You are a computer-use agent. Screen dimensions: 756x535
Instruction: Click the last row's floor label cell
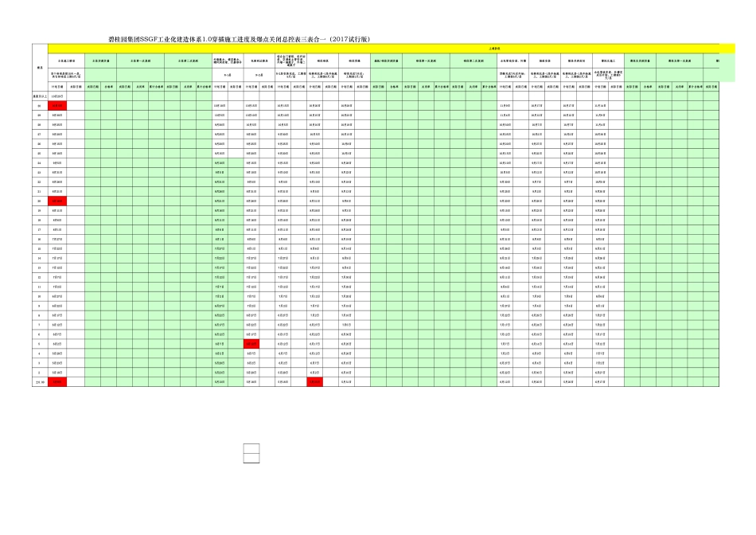40,382
